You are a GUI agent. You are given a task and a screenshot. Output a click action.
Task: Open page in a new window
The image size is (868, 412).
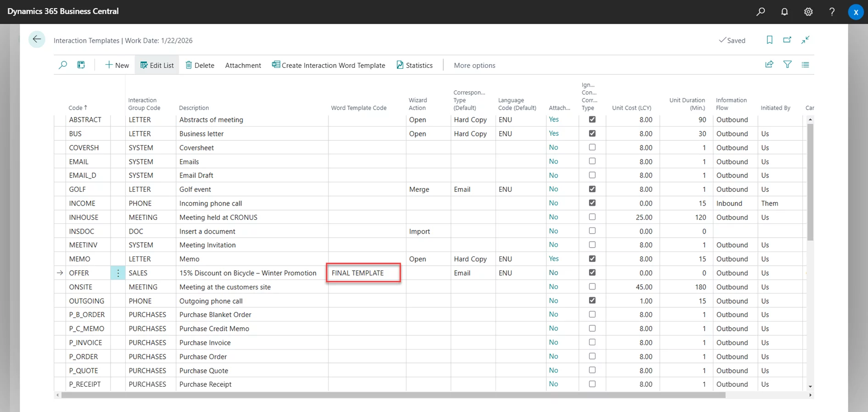pyautogui.click(x=787, y=40)
